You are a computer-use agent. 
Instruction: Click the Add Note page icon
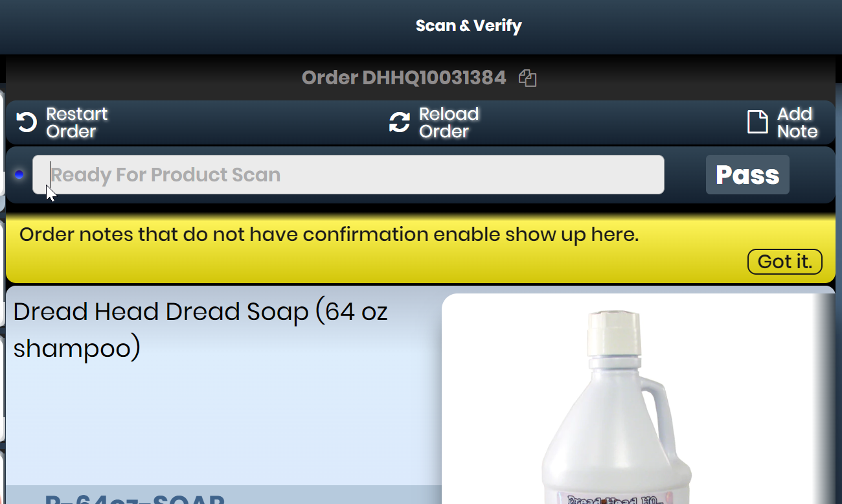tap(757, 122)
